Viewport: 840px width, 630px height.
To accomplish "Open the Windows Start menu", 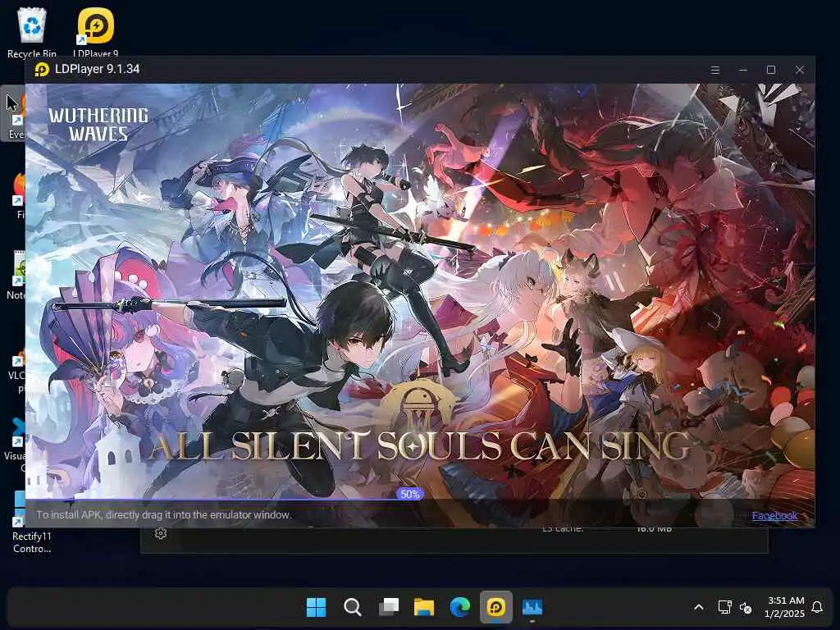I will 316,607.
